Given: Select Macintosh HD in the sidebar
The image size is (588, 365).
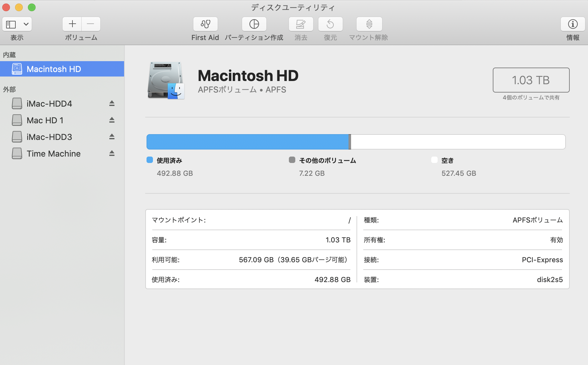Looking at the screenshot, I should coord(54,69).
